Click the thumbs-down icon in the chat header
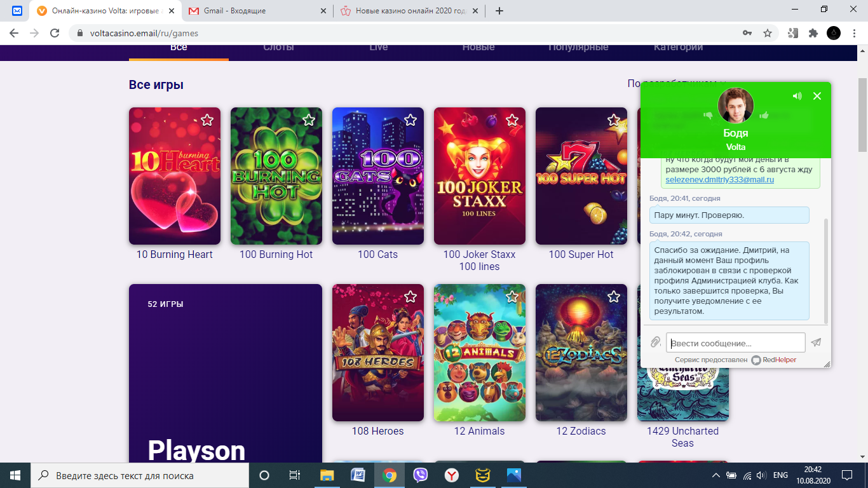 [x=708, y=116]
